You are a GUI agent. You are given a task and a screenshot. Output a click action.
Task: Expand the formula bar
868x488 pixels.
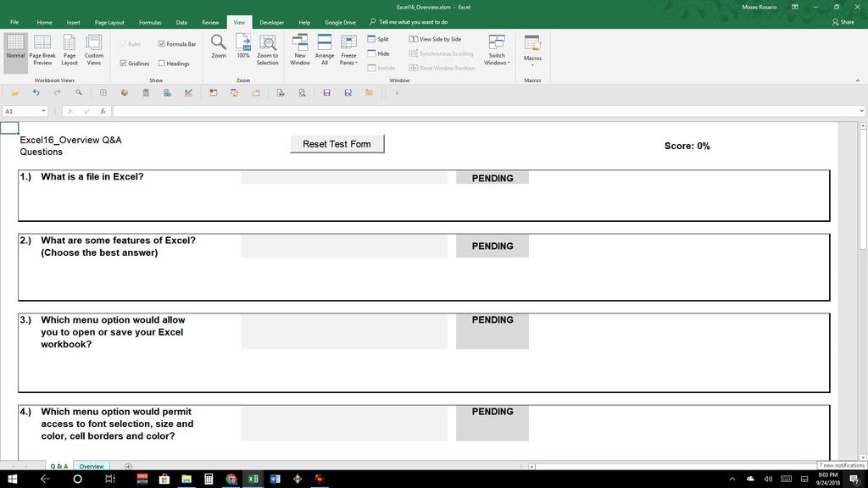[861, 111]
